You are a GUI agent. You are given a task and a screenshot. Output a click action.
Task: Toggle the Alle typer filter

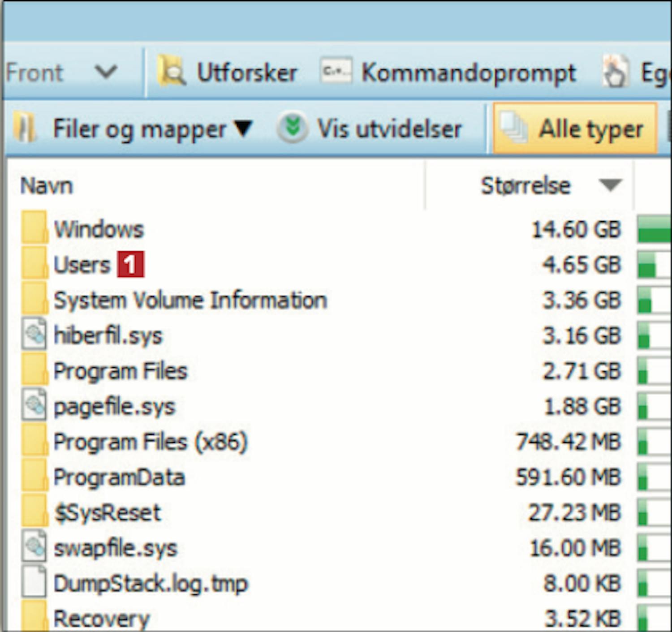(x=575, y=129)
